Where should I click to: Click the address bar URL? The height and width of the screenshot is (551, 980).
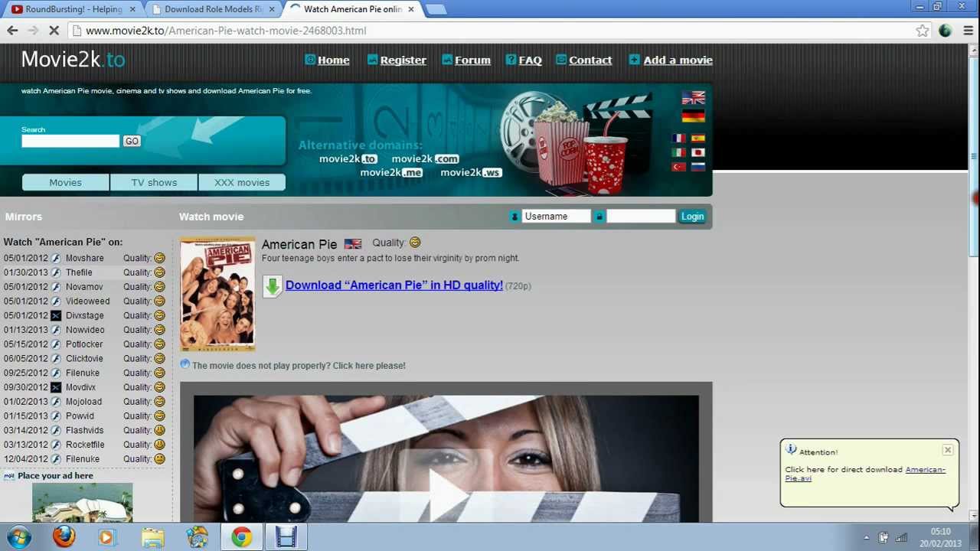[x=226, y=31]
